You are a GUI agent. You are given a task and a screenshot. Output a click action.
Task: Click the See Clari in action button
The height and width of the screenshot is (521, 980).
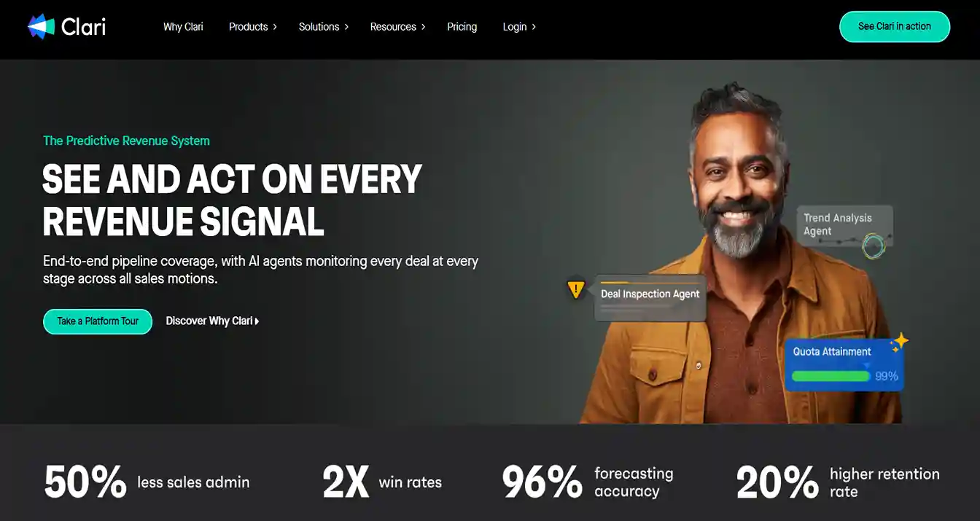895,26
